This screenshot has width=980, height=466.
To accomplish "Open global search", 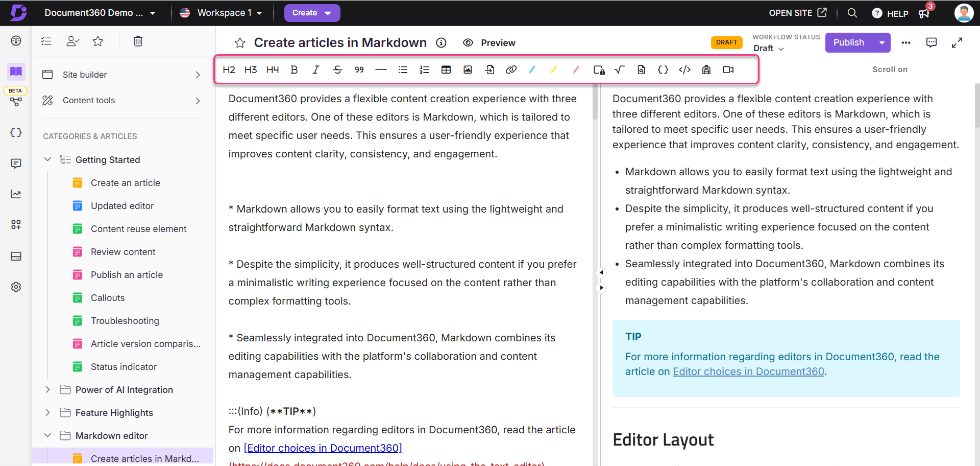I will [852, 13].
